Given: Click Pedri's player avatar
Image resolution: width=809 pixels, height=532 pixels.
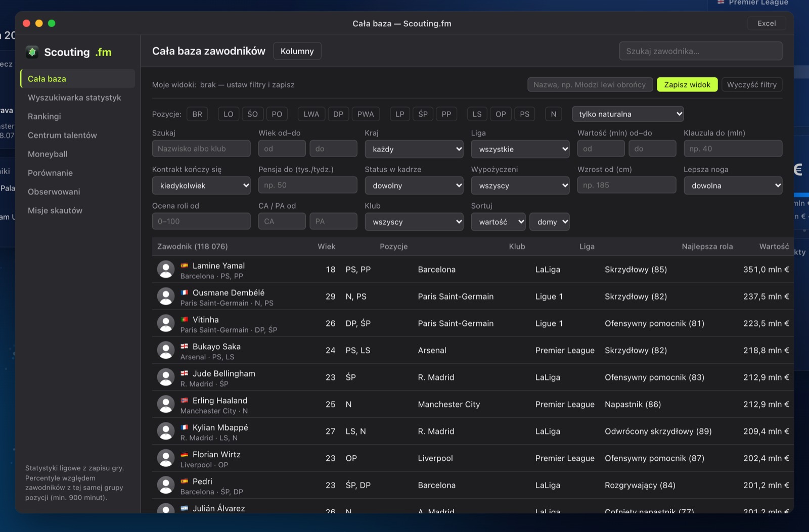Looking at the screenshot, I should pos(166,485).
